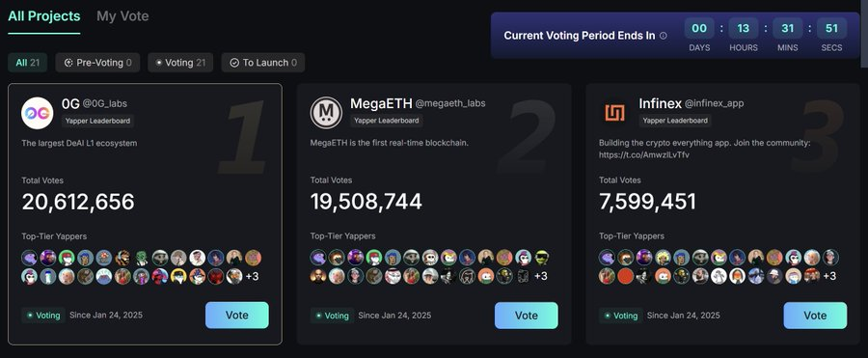Screen dimensions: 868x358
Task: Select the Pre-Voting filter chip
Action: click(97, 63)
